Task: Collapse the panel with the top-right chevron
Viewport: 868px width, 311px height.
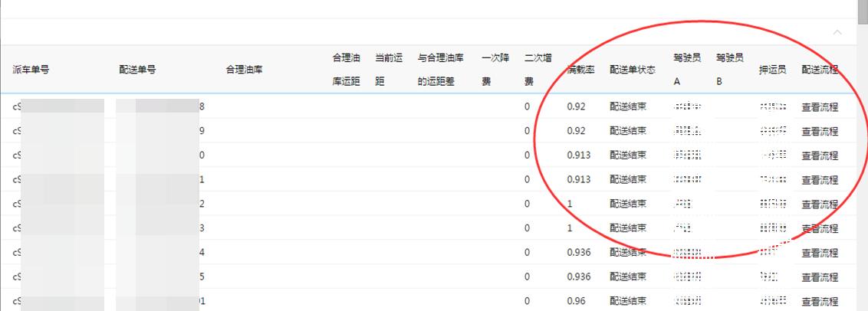Action: pos(837,33)
